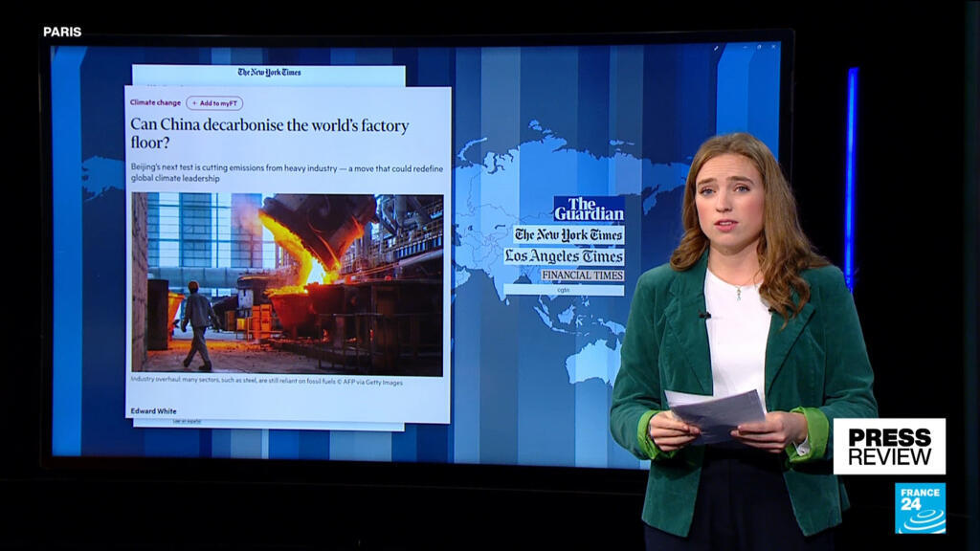Select The Guardian logo on the map

589,209
